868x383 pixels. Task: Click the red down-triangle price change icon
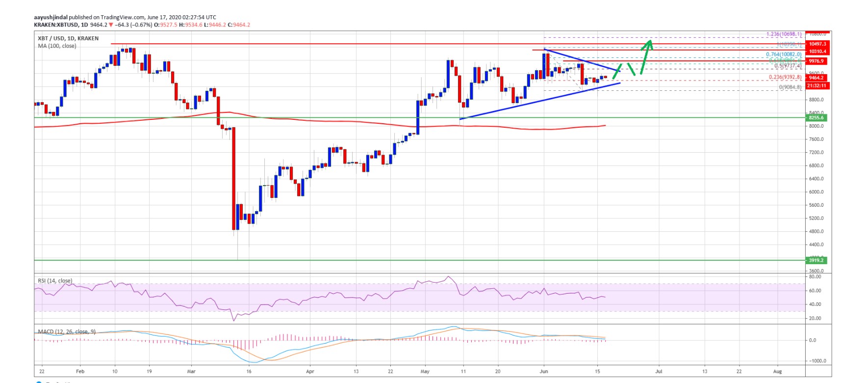(x=111, y=25)
